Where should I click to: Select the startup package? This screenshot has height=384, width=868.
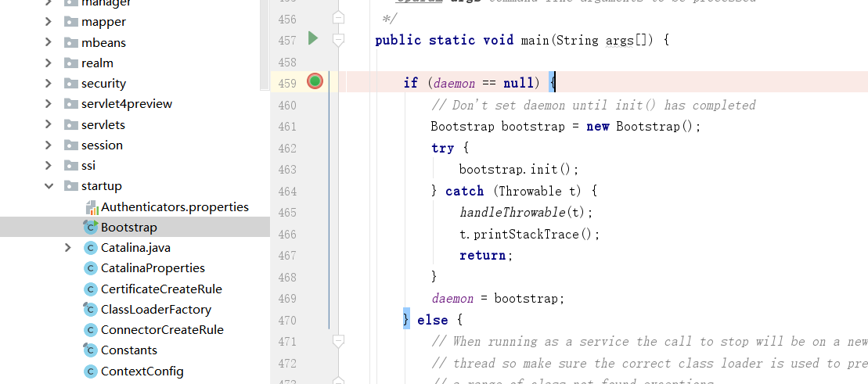[x=101, y=186]
